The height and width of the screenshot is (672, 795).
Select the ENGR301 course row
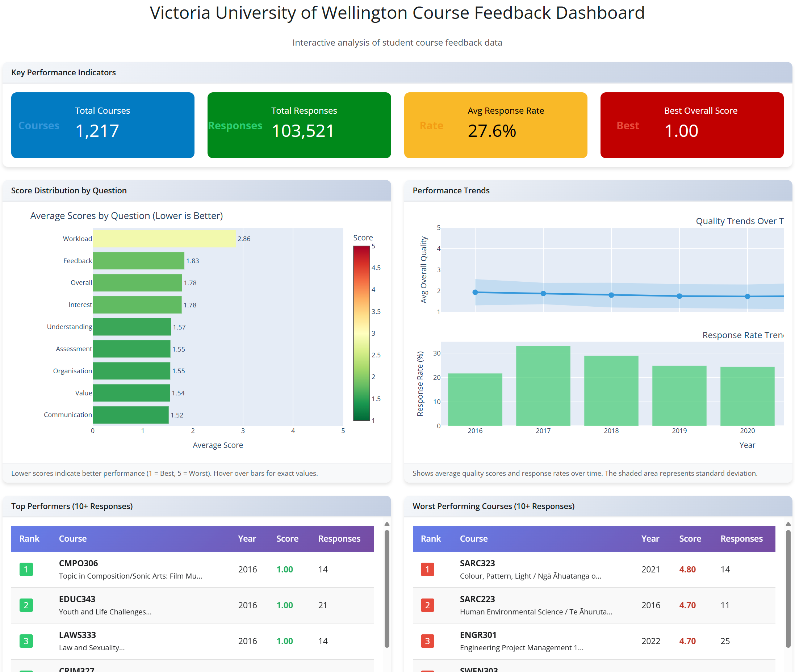(594, 641)
